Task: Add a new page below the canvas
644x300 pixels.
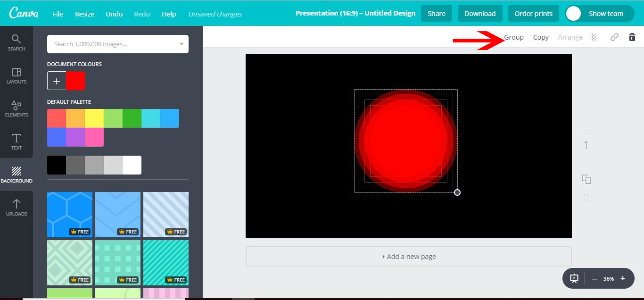Action: (408, 256)
